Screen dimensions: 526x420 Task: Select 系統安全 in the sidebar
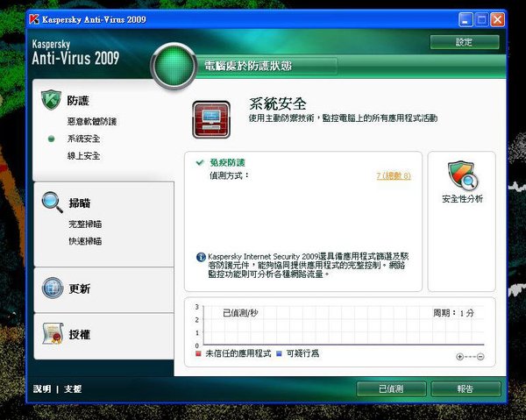click(83, 139)
